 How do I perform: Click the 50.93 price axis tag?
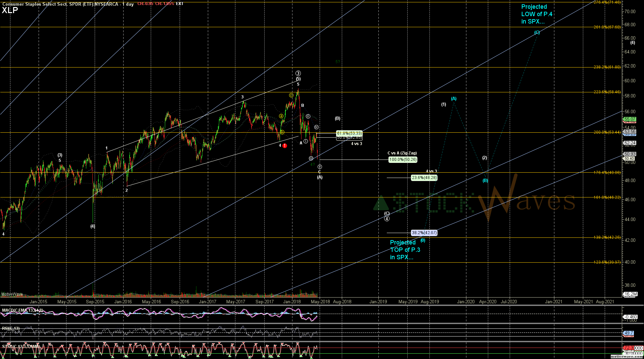(630, 154)
